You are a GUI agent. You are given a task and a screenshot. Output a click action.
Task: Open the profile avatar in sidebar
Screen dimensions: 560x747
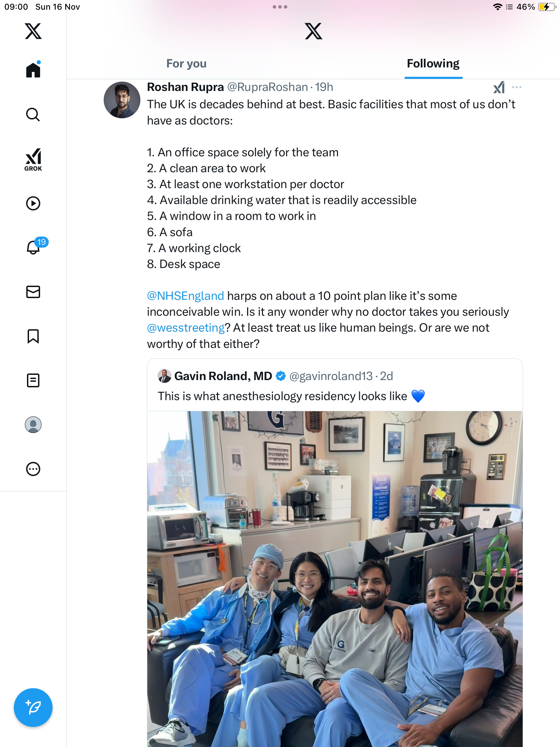pos(33,425)
